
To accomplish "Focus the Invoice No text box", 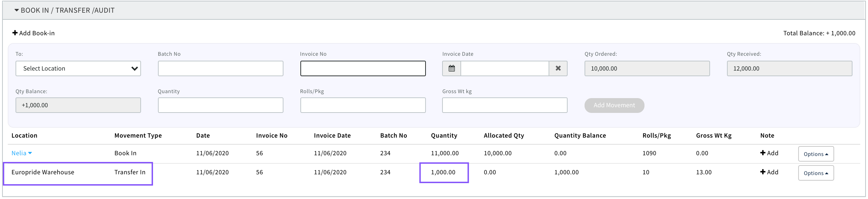I will pyautogui.click(x=363, y=68).
